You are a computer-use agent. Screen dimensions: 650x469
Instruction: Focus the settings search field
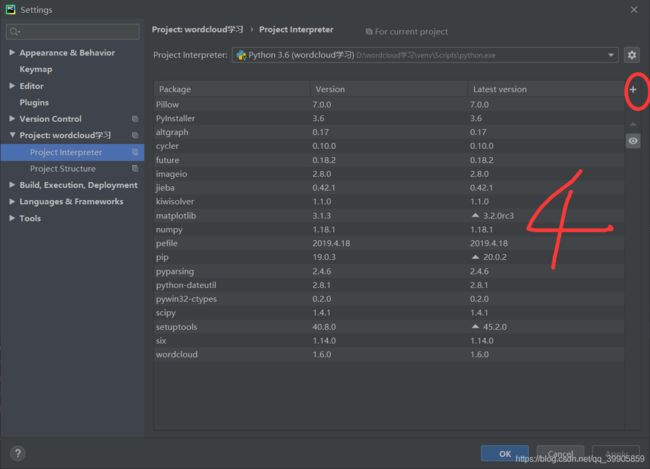pos(73,32)
